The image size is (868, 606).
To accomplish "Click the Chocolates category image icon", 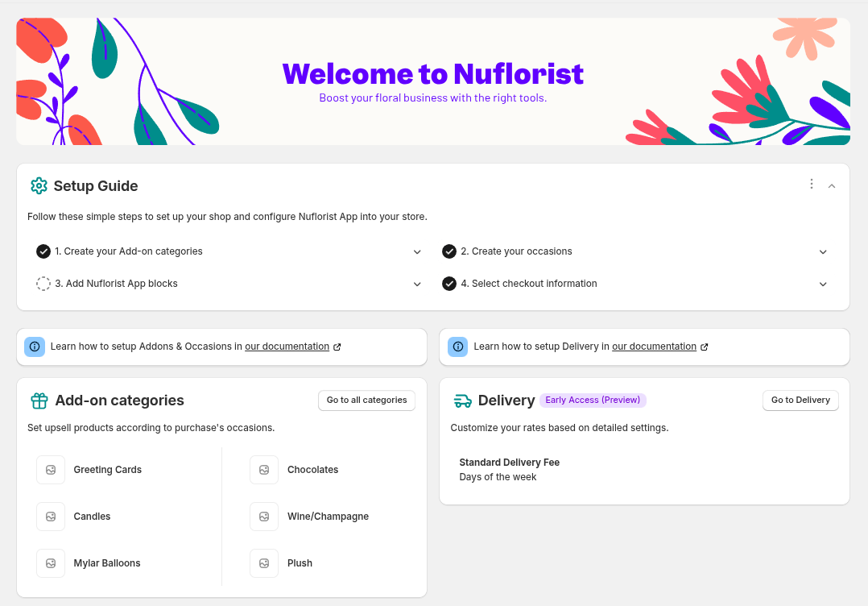I will coord(264,469).
